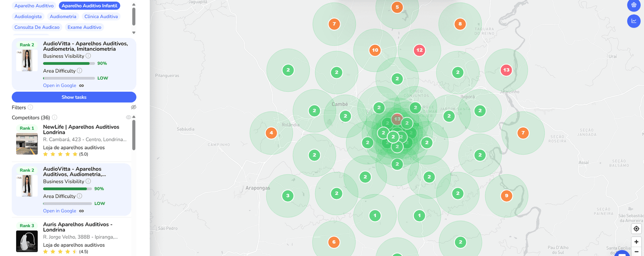Click the info icon next to Filters
644x256 pixels.
30,107
